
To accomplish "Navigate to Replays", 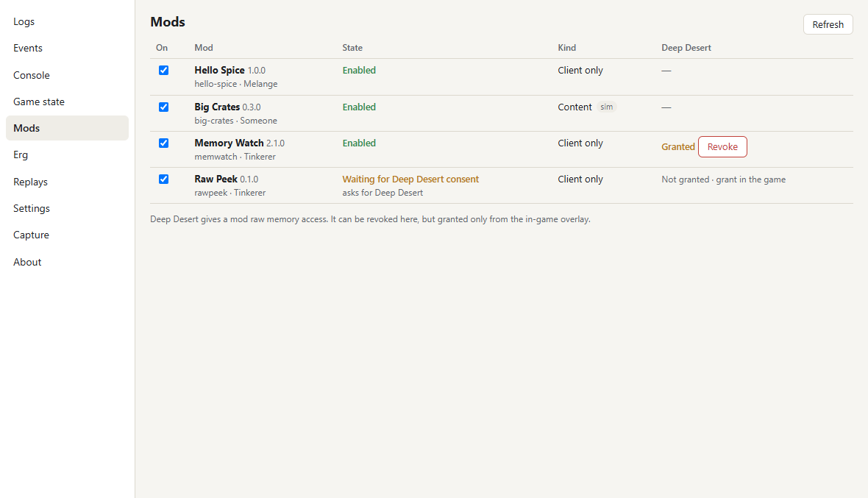I will (67, 182).
